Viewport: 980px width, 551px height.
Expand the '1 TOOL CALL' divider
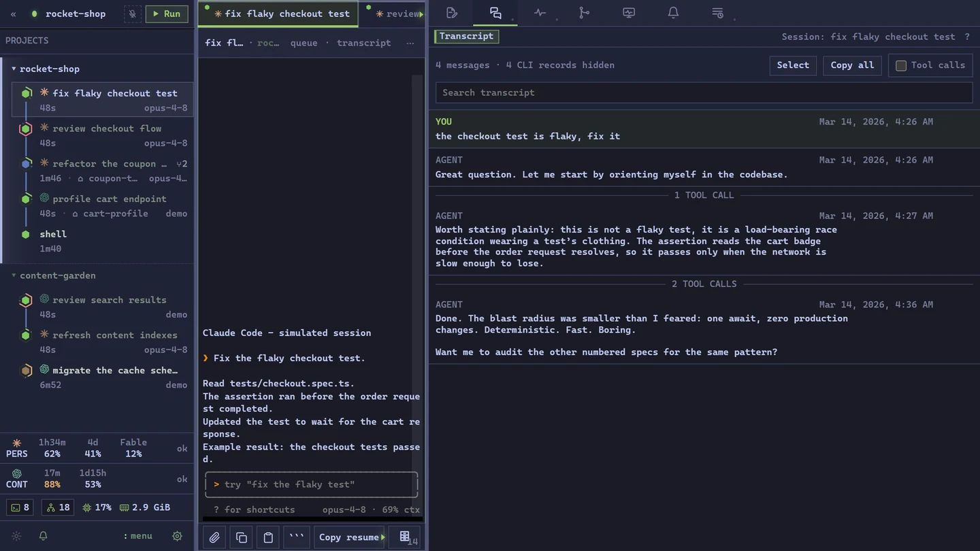(x=704, y=195)
